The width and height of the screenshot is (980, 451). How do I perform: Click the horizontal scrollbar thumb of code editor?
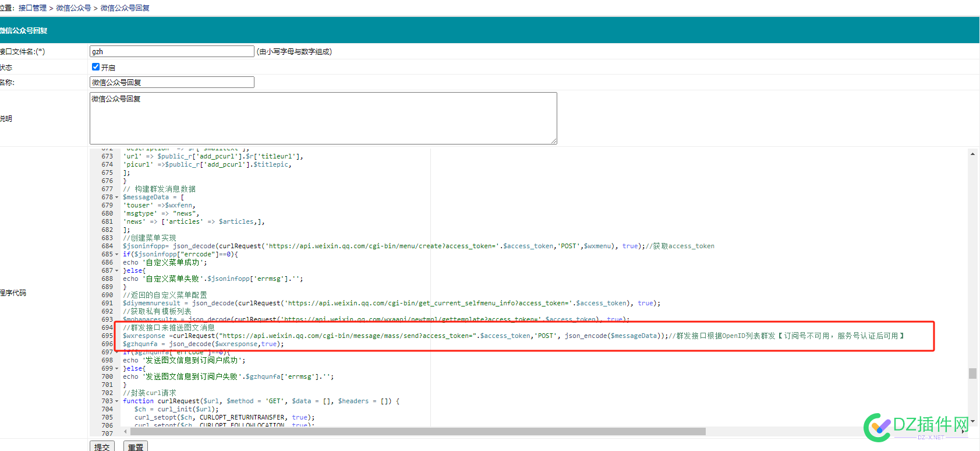coord(417,432)
